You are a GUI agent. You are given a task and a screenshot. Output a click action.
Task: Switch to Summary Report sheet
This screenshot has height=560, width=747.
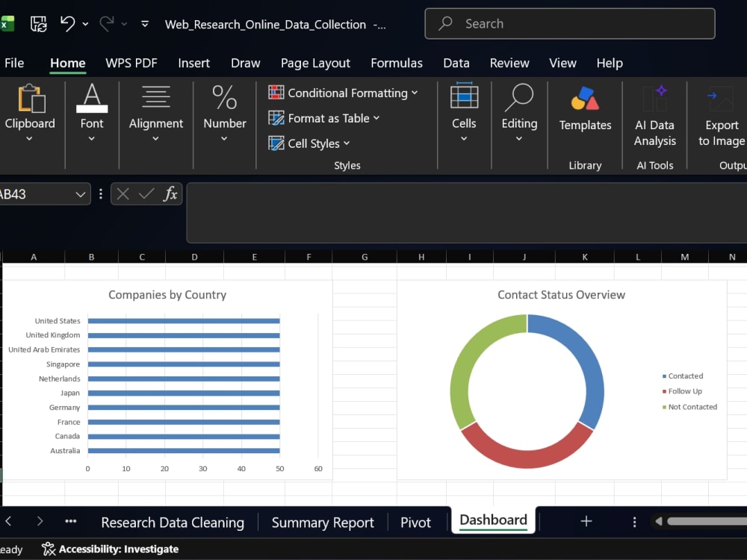pos(323,523)
